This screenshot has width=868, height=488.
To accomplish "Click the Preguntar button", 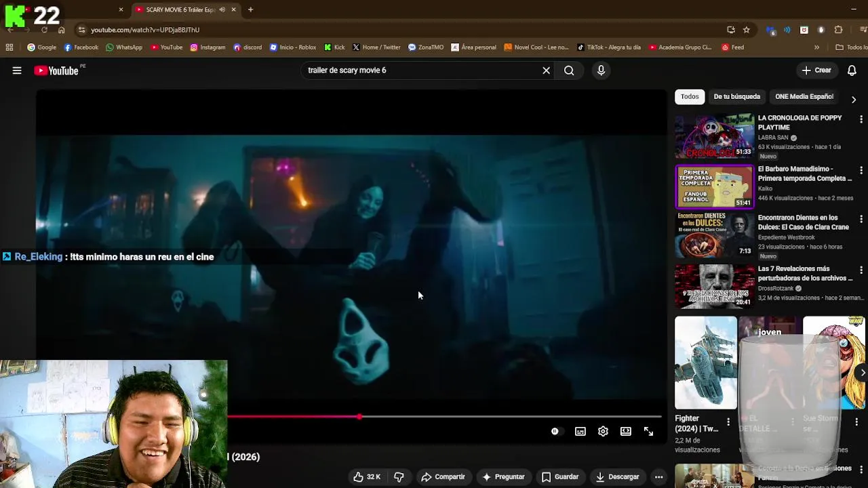I will pos(502,477).
